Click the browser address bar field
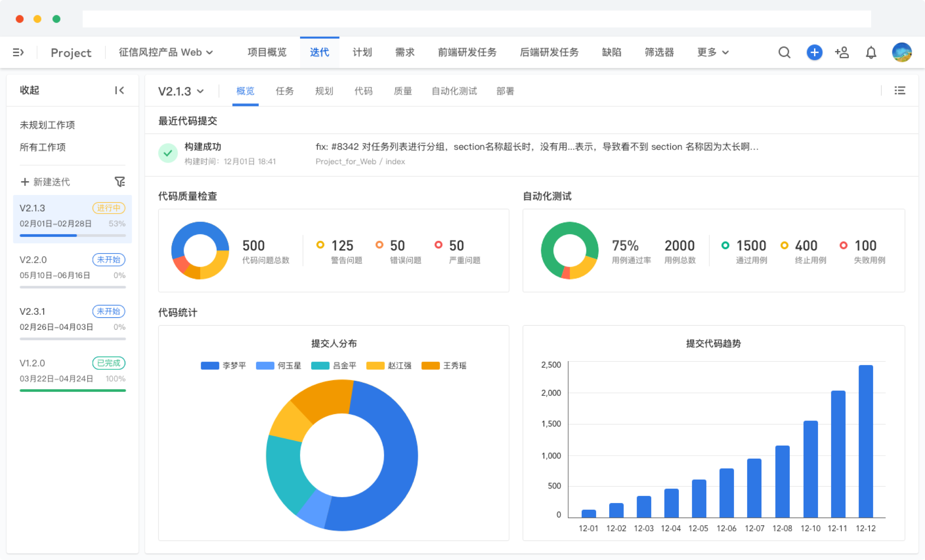Screen dimensions: 925x560 (477, 19)
